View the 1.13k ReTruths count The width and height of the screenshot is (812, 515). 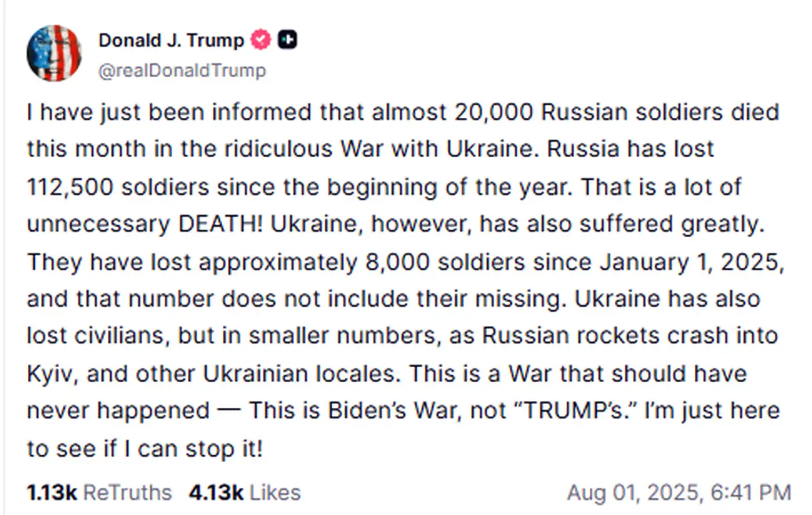point(52,492)
